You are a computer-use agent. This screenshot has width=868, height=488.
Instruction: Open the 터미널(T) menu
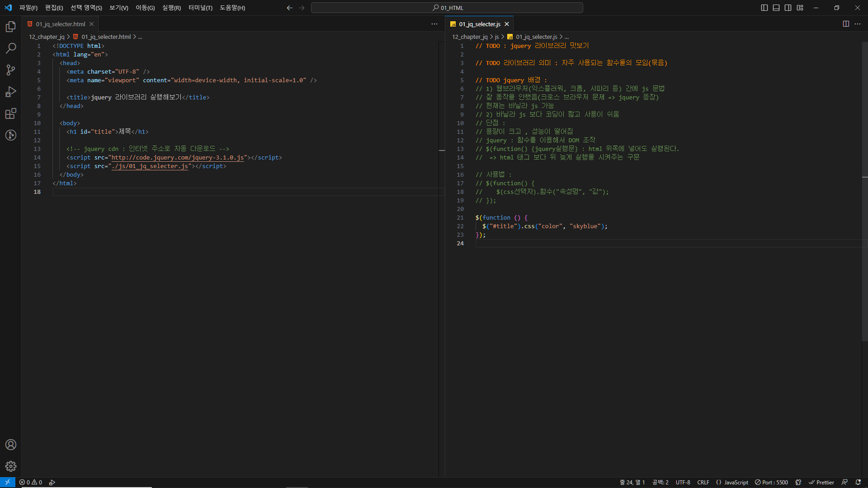tap(200, 8)
